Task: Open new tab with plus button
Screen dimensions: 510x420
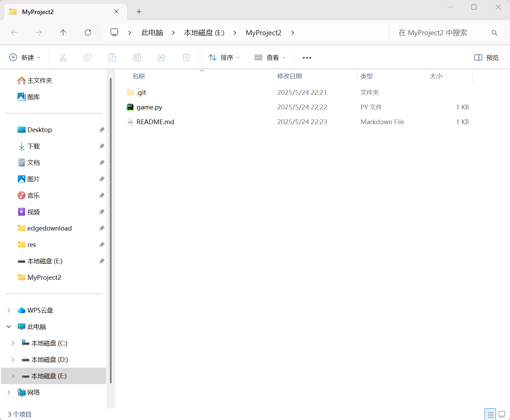Action: (139, 12)
